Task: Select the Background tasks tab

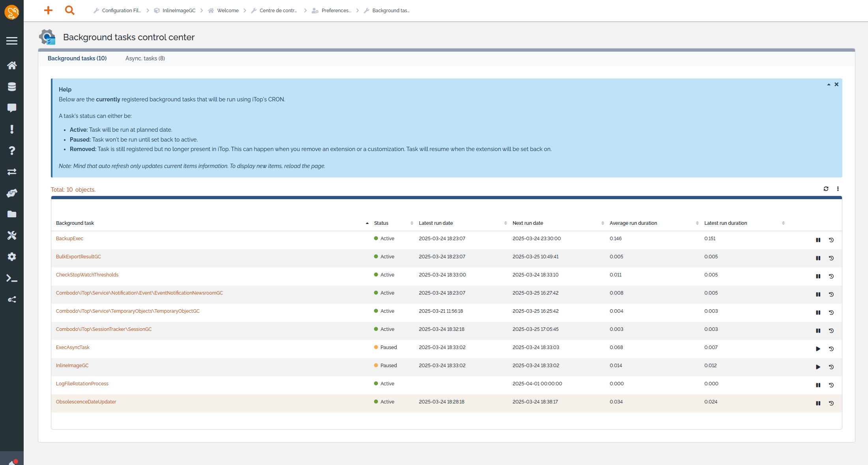Action: (x=77, y=58)
